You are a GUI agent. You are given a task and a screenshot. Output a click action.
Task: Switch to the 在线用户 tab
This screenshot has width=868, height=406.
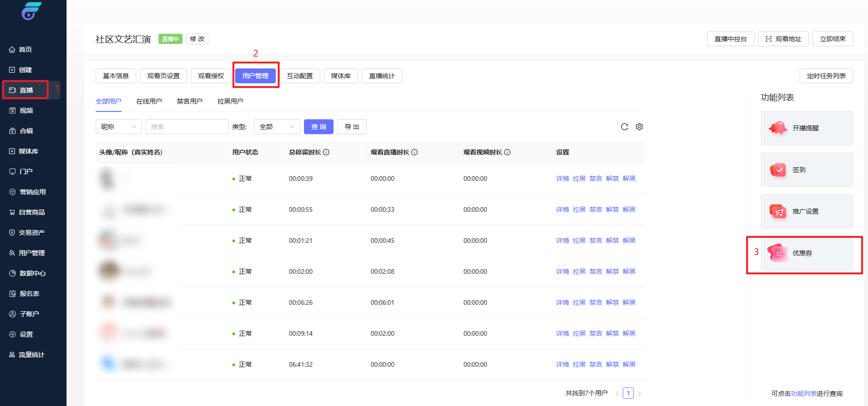[149, 101]
